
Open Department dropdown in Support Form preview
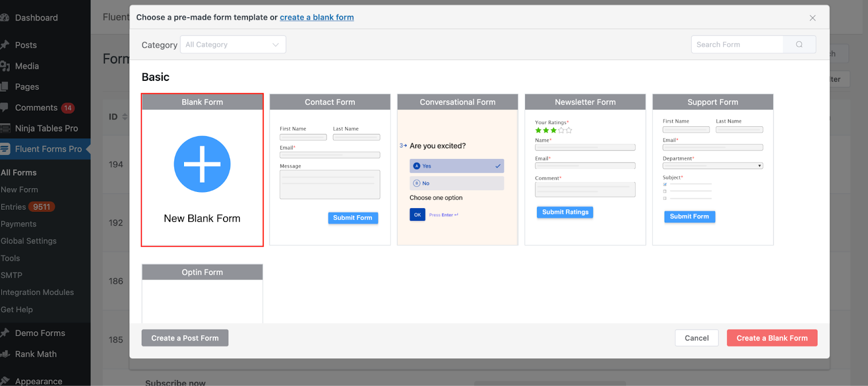pyautogui.click(x=713, y=166)
